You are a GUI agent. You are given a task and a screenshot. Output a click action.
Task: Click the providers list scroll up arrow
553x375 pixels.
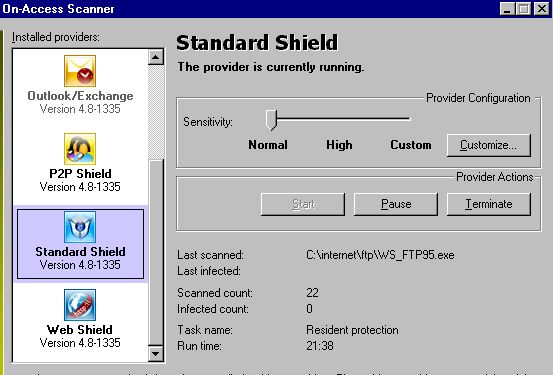pos(156,57)
